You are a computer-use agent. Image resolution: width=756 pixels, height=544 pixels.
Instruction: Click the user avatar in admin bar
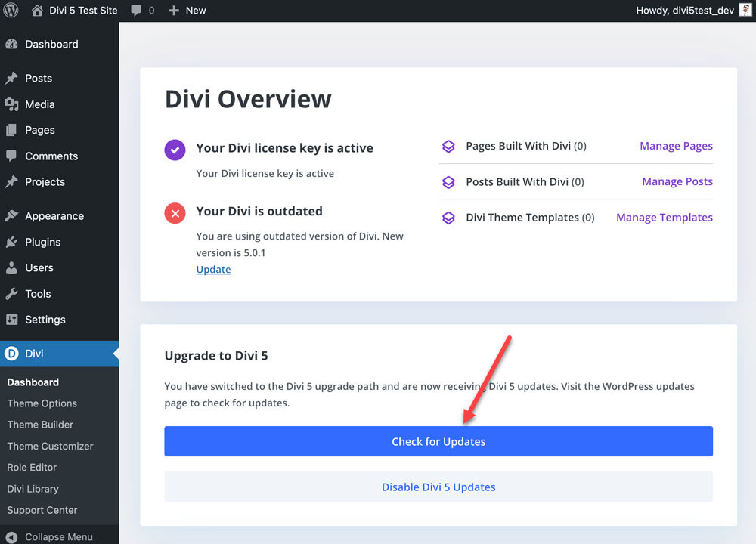coord(745,10)
